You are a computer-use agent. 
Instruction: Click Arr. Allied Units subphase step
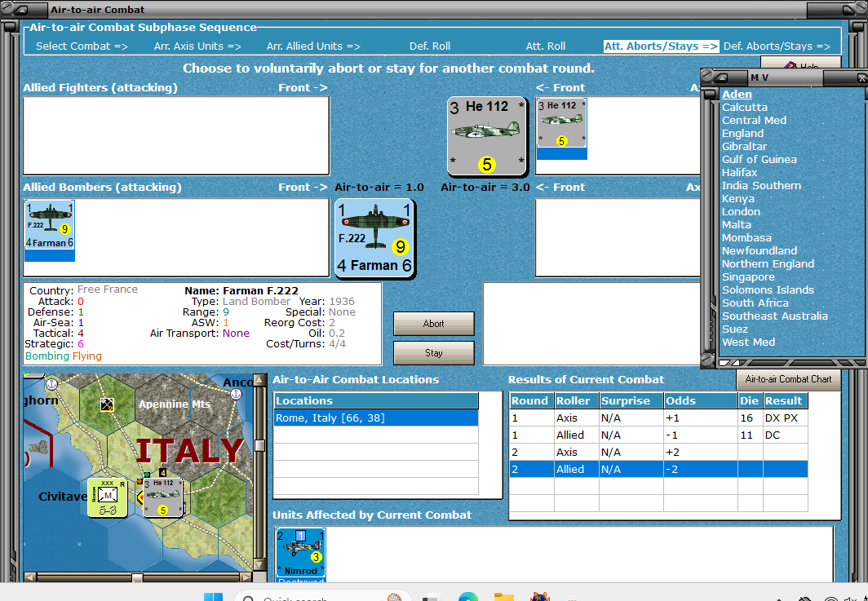tap(313, 46)
